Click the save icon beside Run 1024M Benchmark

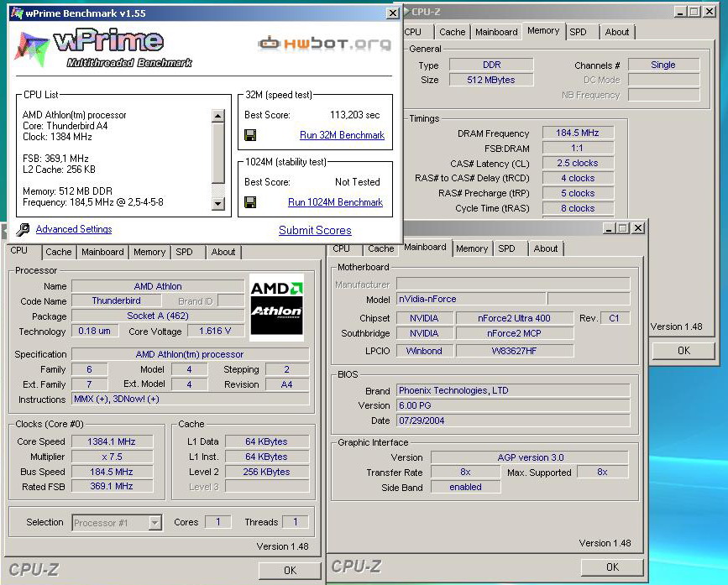[x=250, y=202]
